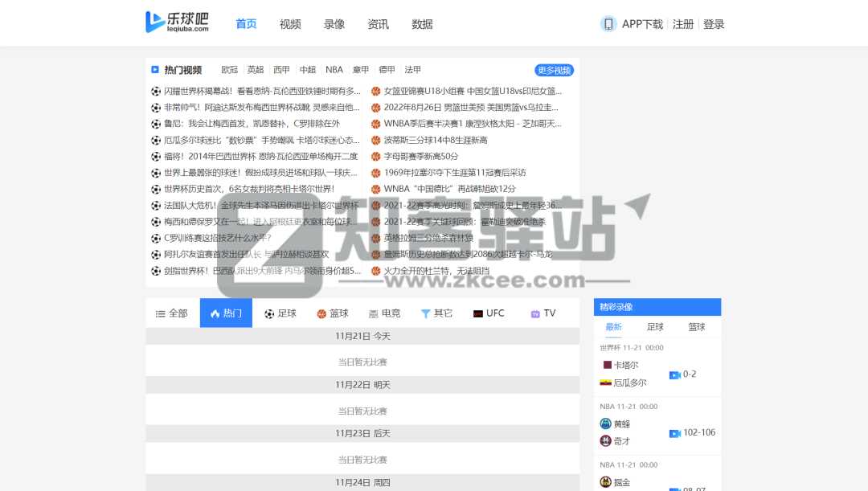Switch to the 数据 navigation tab
The height and width of the screenshot is (491, 868).
422,24
